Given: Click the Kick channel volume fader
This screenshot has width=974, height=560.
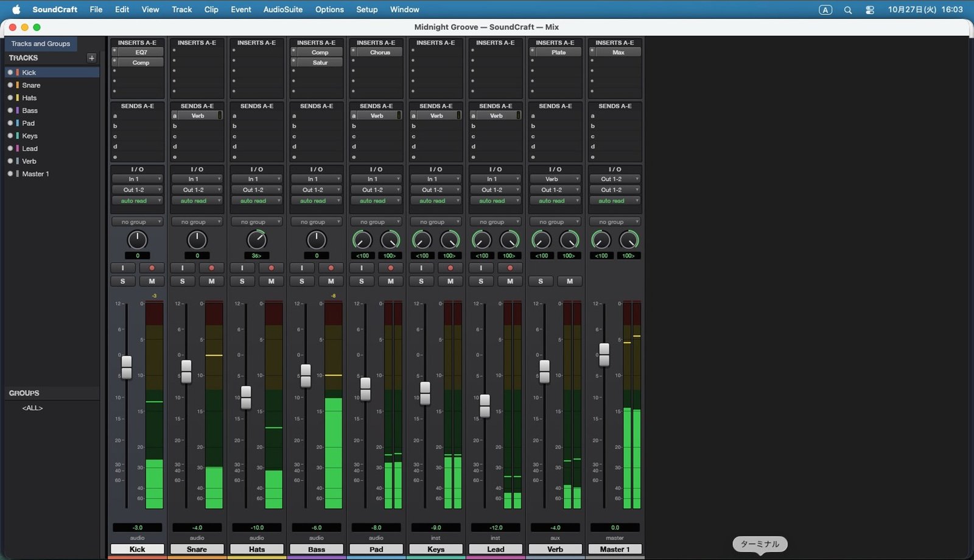Looking at the screenshot, I should pos(127,367).
